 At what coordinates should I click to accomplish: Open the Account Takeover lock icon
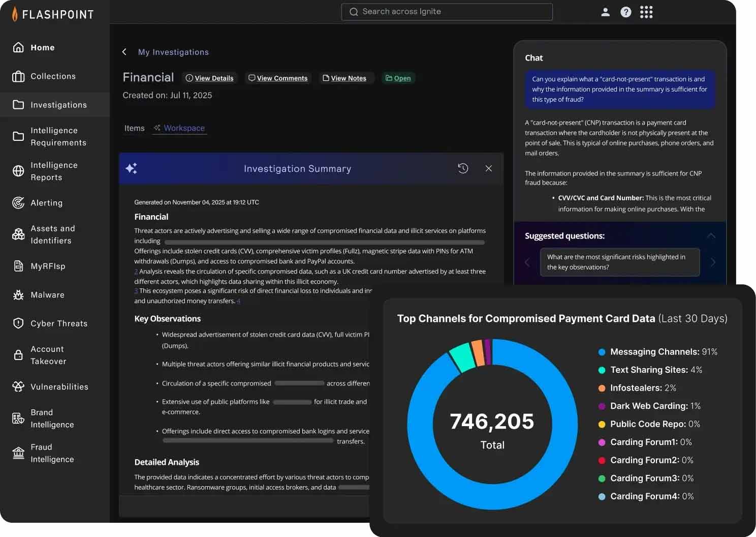coord(18,355)
